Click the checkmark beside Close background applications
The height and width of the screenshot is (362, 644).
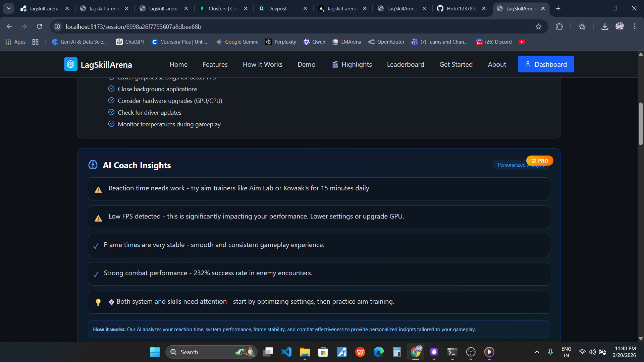click(111, 89)
